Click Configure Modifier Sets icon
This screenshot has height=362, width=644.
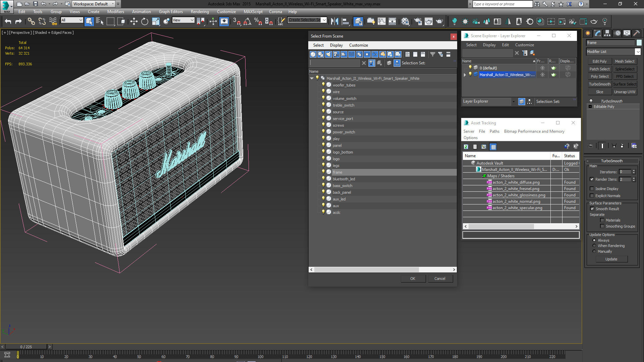click(x=634, y=146)
